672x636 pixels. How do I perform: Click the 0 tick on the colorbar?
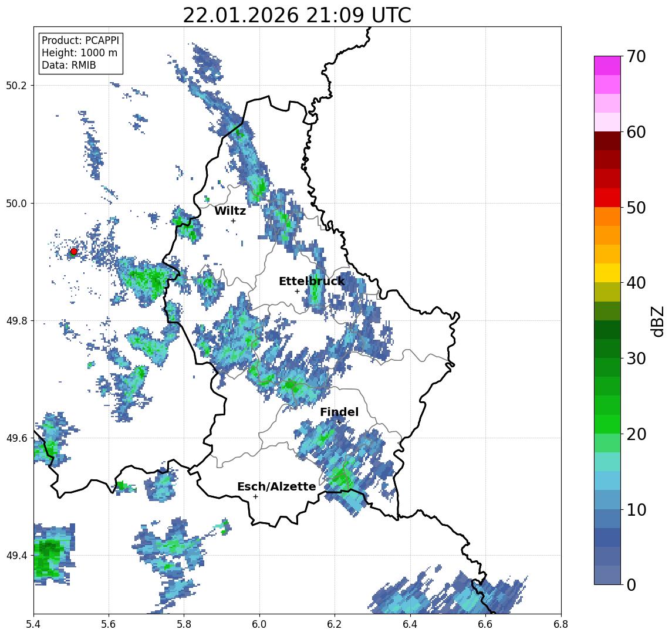632,584
